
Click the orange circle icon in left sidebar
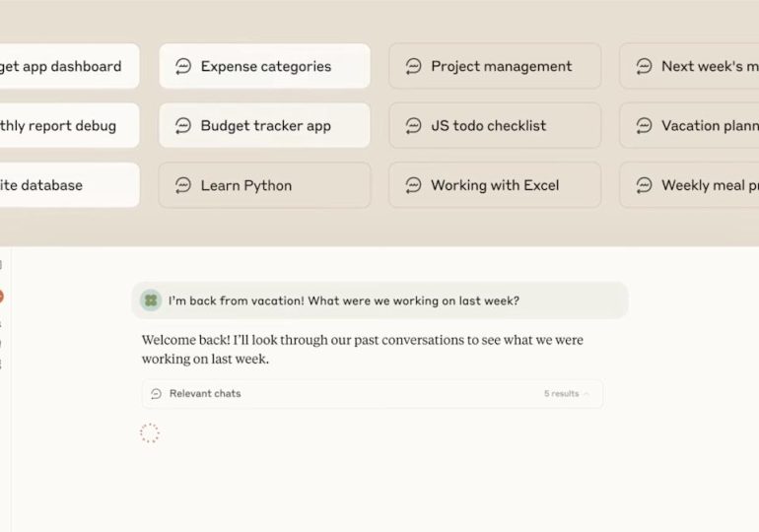click(1, 296)
